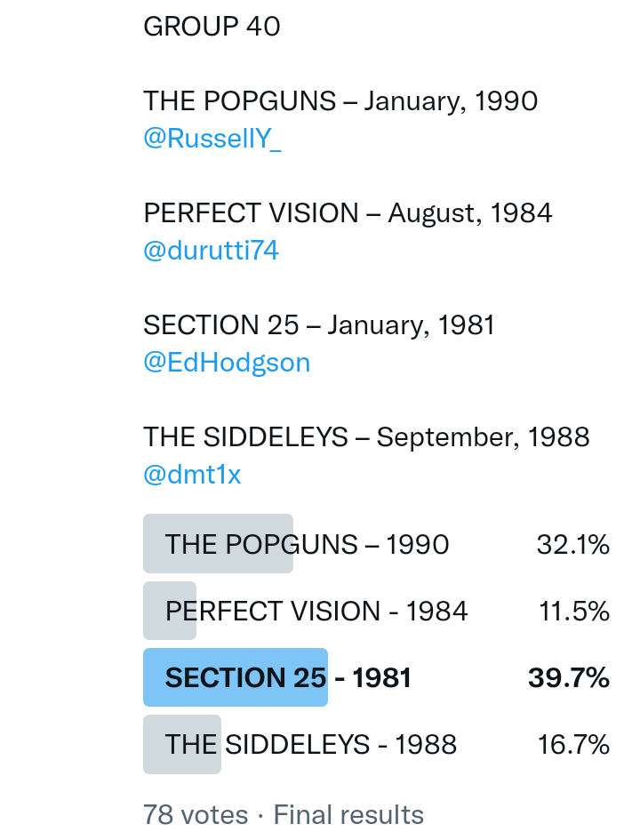Select PERFECT VISION - 1984 poll option

pyautogui.click(x=316, y=612)
